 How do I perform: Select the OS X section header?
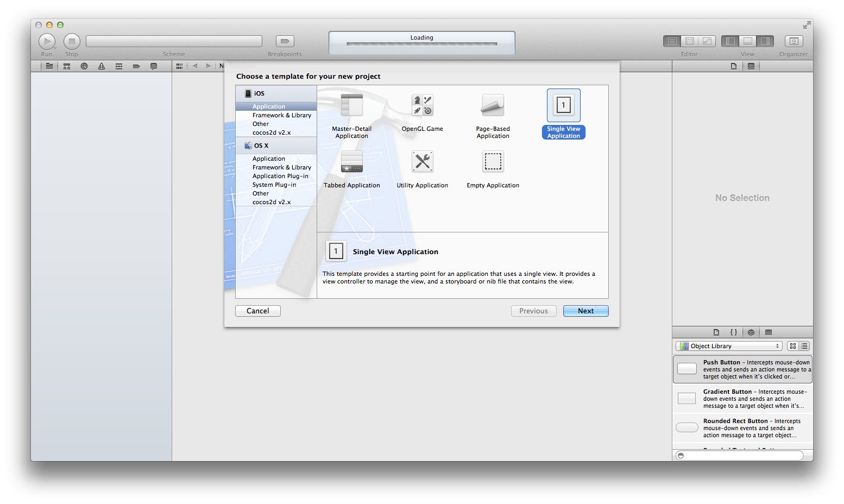pyautogui.click(x=276, y=146)
